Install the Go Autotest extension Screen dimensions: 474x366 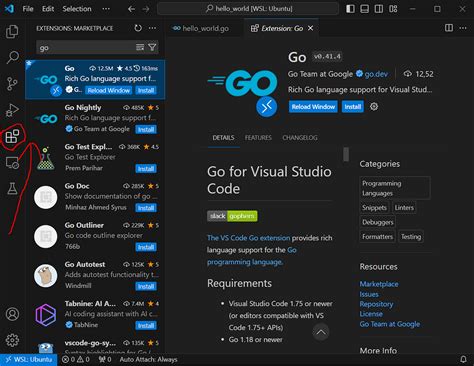click(146, 286)
